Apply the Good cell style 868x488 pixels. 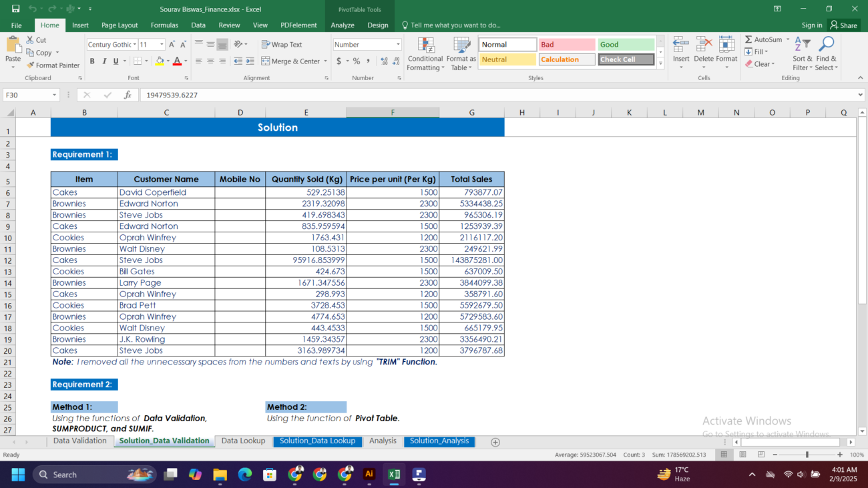626,45
